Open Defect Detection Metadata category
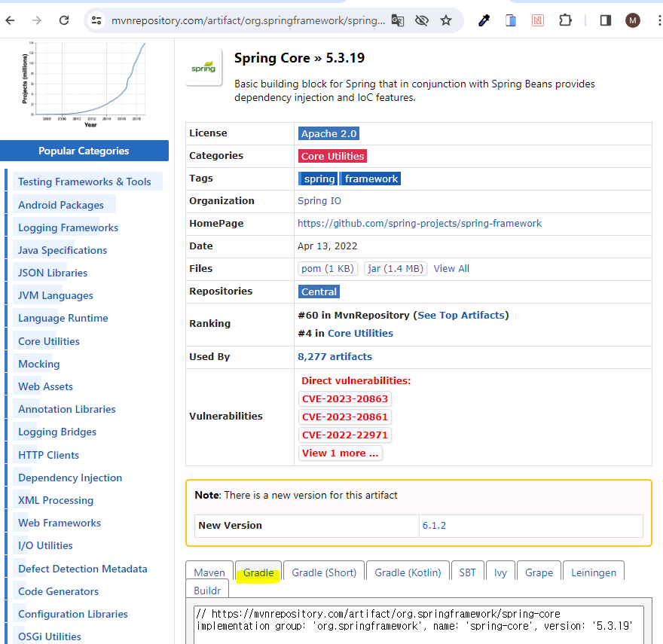 [x=83, y=569]
